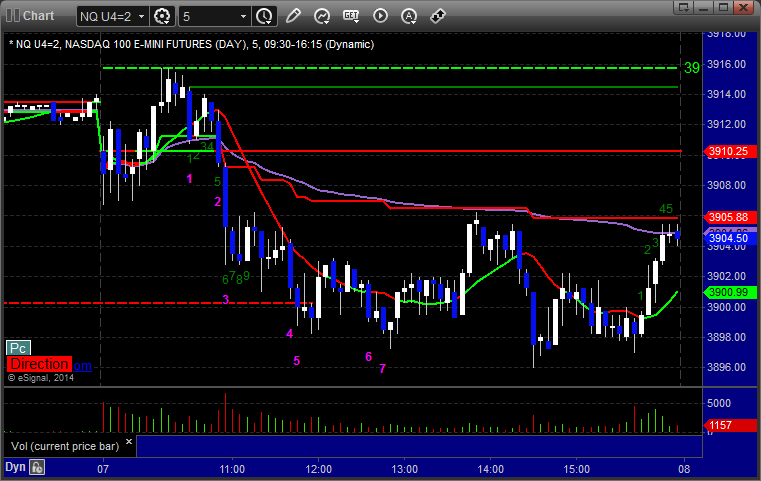Start bar replay with the play icon

[x=380, y=16]
